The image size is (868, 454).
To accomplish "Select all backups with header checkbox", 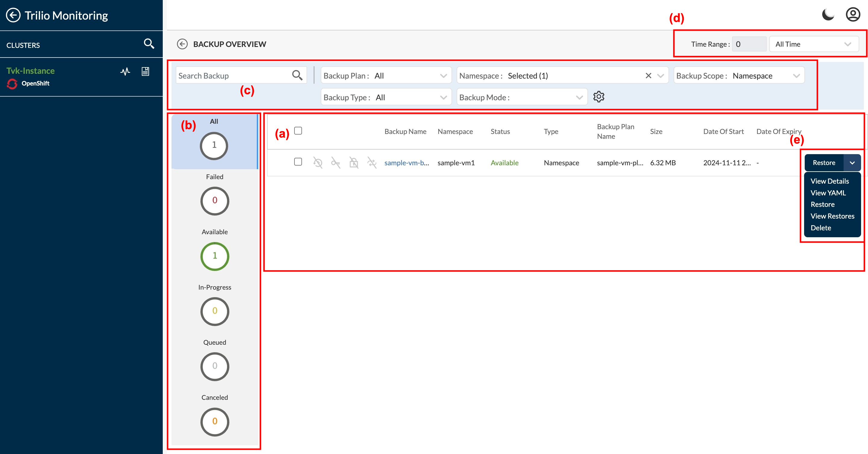I will [298, 131].
